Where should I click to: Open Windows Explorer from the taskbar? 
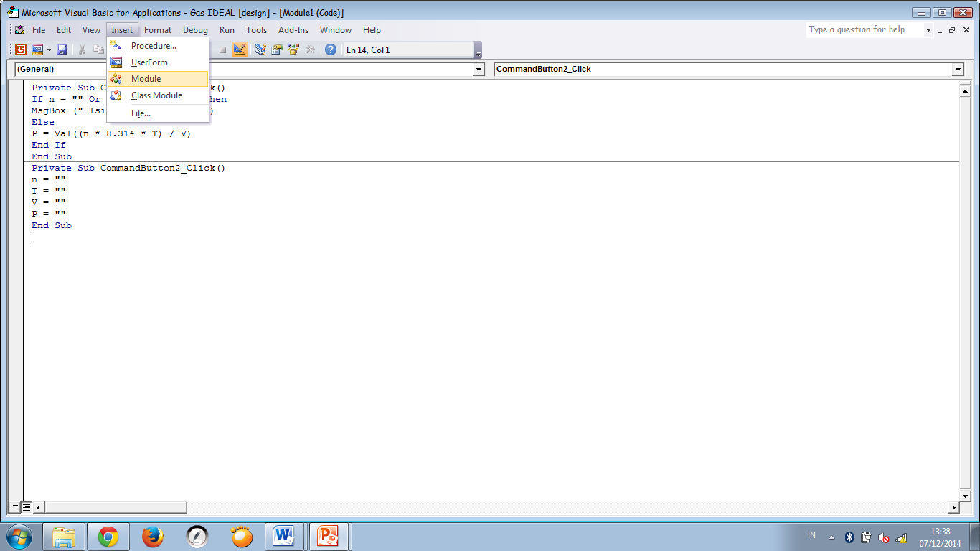[64, 537]
